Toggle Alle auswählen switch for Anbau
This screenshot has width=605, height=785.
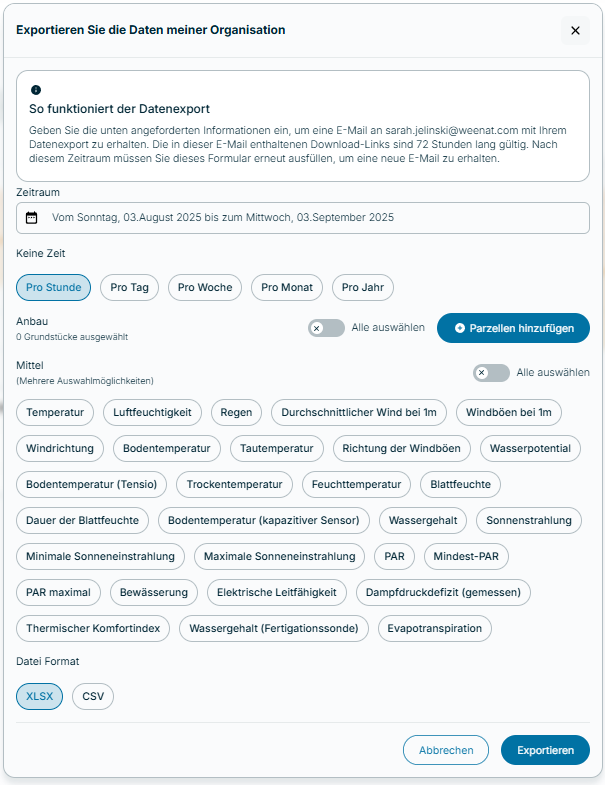pyautogui.click(x=326, y=328)
